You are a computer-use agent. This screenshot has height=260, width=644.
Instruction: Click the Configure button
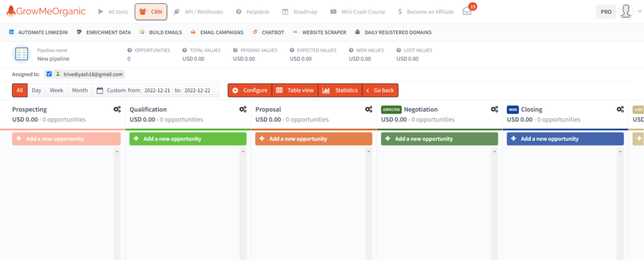pos(250,90)
